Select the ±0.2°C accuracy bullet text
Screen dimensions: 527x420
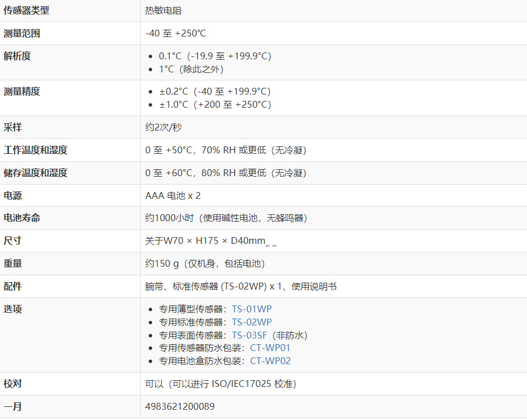215,91
